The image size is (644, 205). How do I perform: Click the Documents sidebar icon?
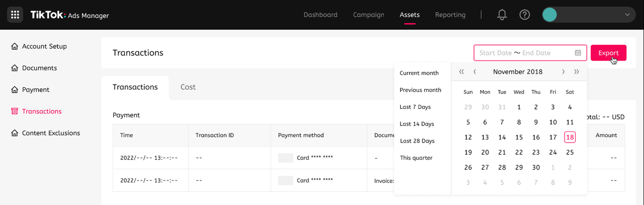click(15, 68)
